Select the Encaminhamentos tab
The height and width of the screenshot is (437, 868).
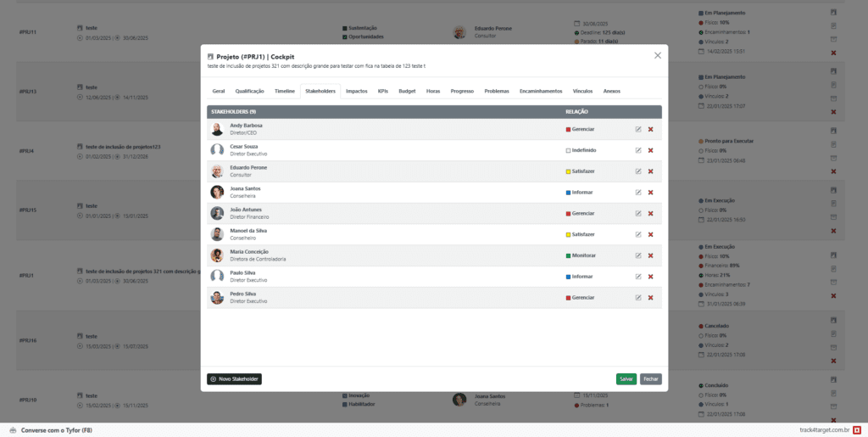coord(541,91)
